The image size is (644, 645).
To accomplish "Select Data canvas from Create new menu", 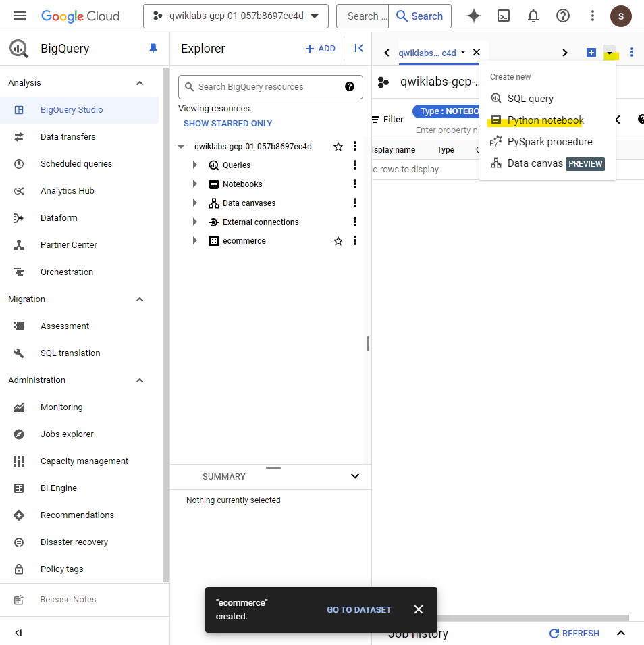I will click(547, 163).
